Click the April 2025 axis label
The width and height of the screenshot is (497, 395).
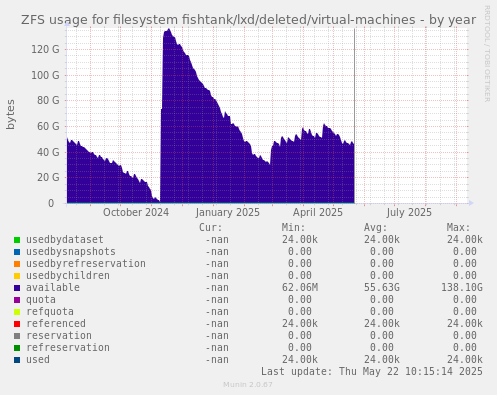(x=318, y=212)
